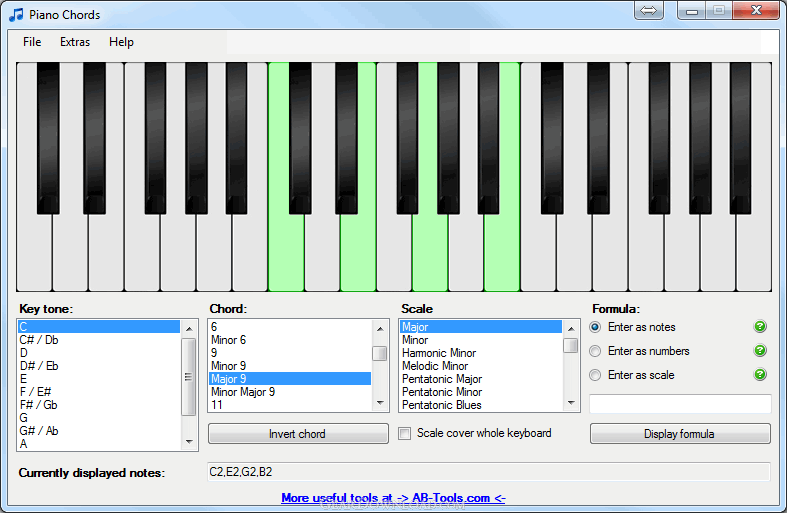This screenshot has height=513, width=787.
Task: Click the help icon beside Enter as numbers
Action: click(760, 350)
